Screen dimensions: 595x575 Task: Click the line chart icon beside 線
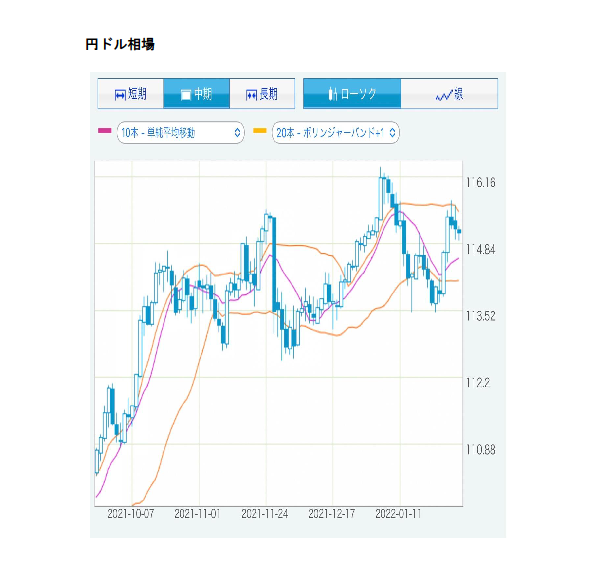pyautogui.click(x=444, y=95)
